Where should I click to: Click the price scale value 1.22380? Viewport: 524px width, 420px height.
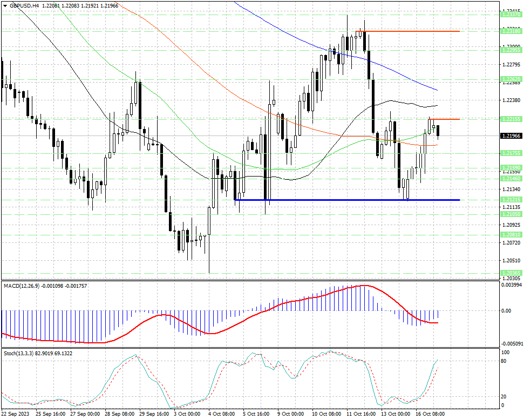[511, 100]
